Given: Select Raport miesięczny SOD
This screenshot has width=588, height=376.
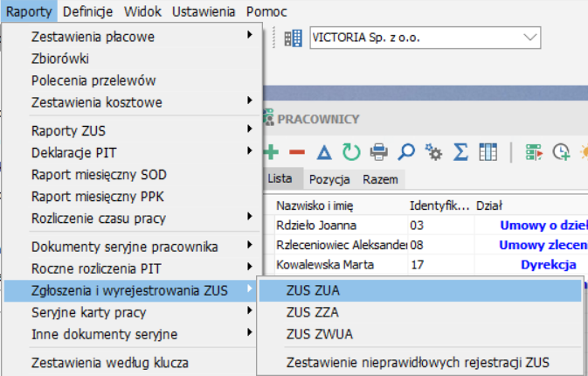Looking at the screenshot, I should [132, 175].
